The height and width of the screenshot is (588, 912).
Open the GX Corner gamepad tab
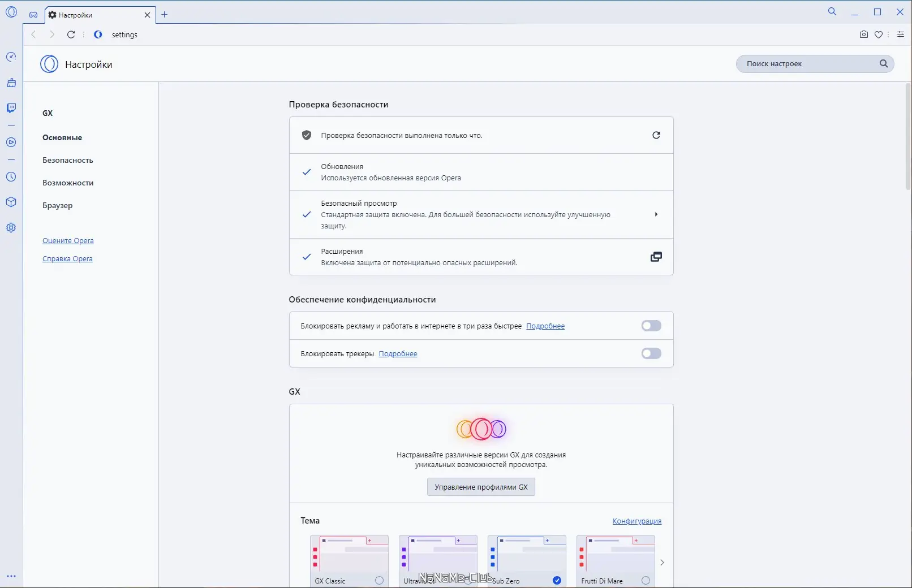point(33,15)
